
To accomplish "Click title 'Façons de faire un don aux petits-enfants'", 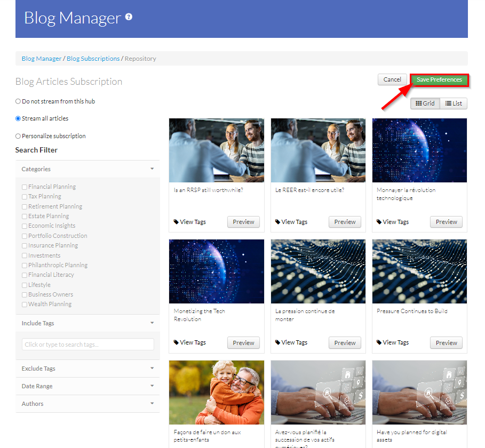I will pos(207,436).
